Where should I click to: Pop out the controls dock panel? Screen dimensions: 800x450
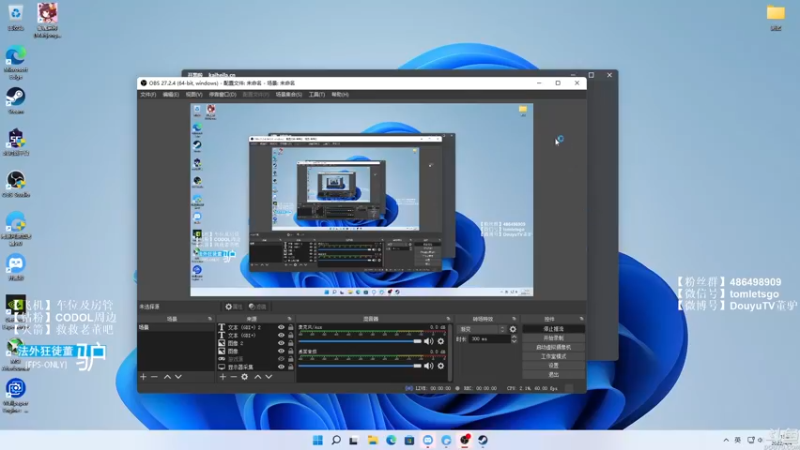click(581, 319)
